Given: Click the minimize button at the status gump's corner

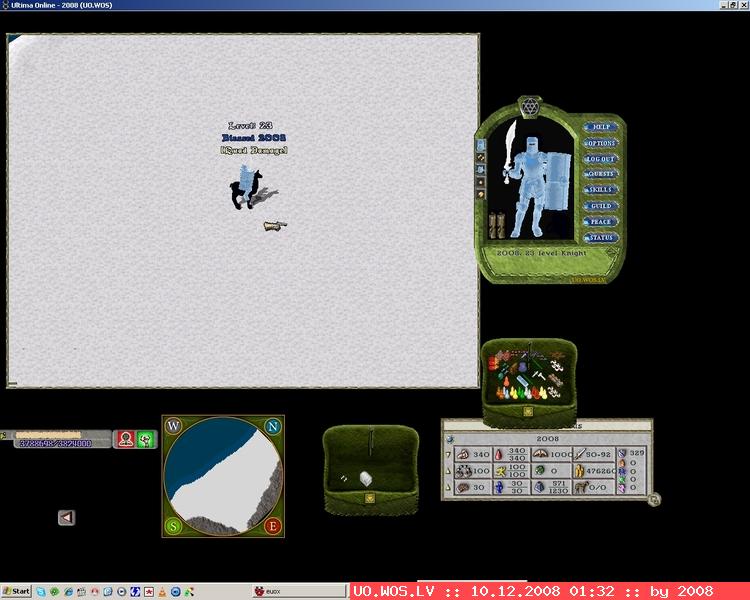Looking at the screenshot, I should tap(654, 500).
